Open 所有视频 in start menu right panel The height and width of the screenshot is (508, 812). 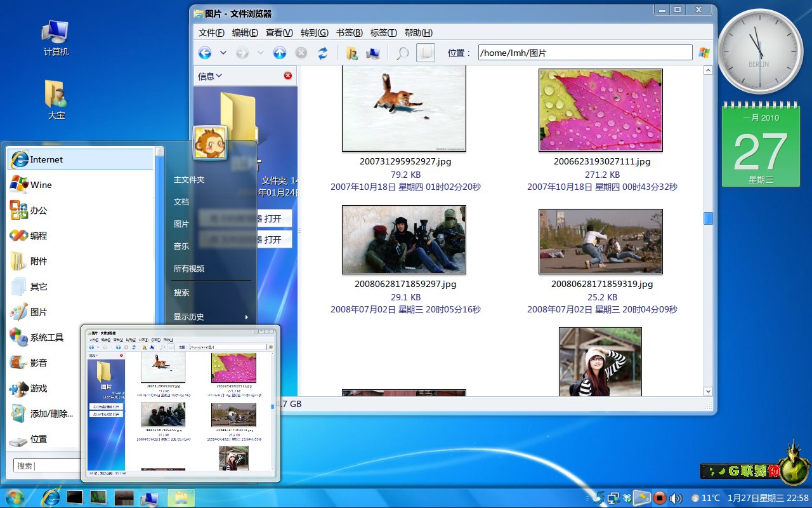point(189,269)
